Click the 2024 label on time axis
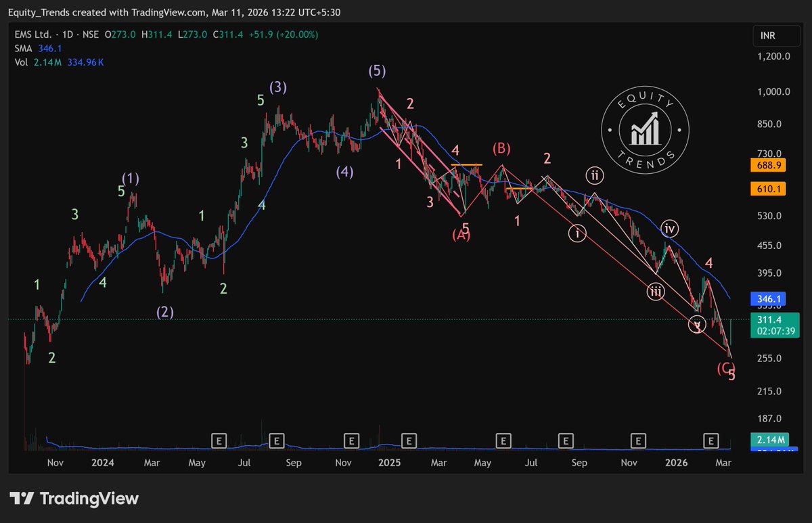 (102, 463)
